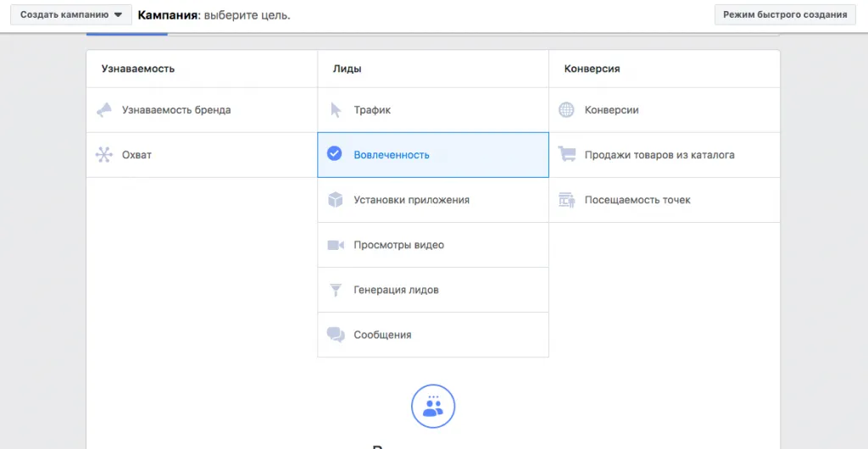Click the circular people engagement icon
Viewport: 868px width, 449px height.
coord(433,407)
